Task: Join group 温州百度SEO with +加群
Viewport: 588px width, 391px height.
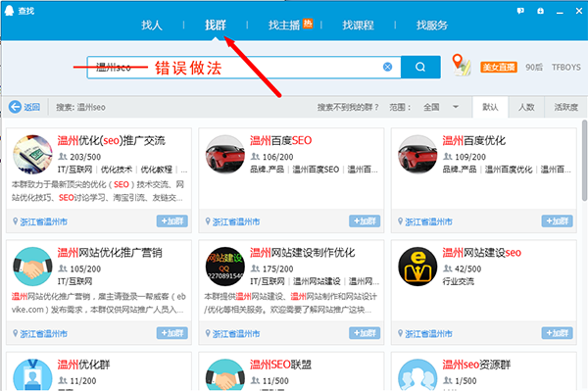Action: (x=365, y=221)
